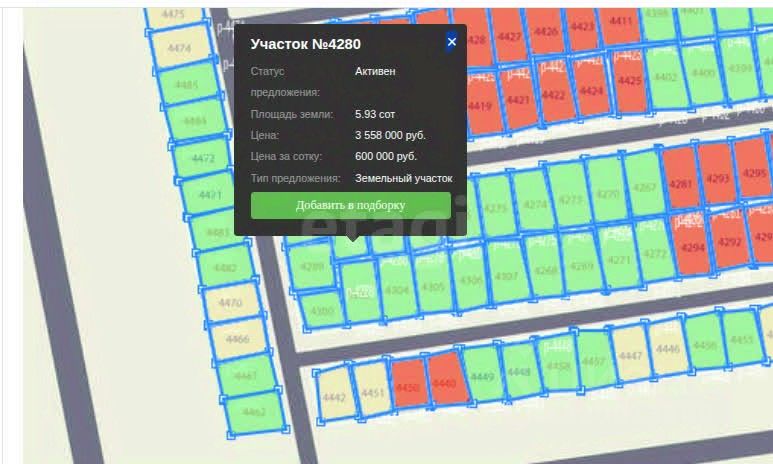
Task: Select red plot 4281
Action: click(x=681, y=184)
